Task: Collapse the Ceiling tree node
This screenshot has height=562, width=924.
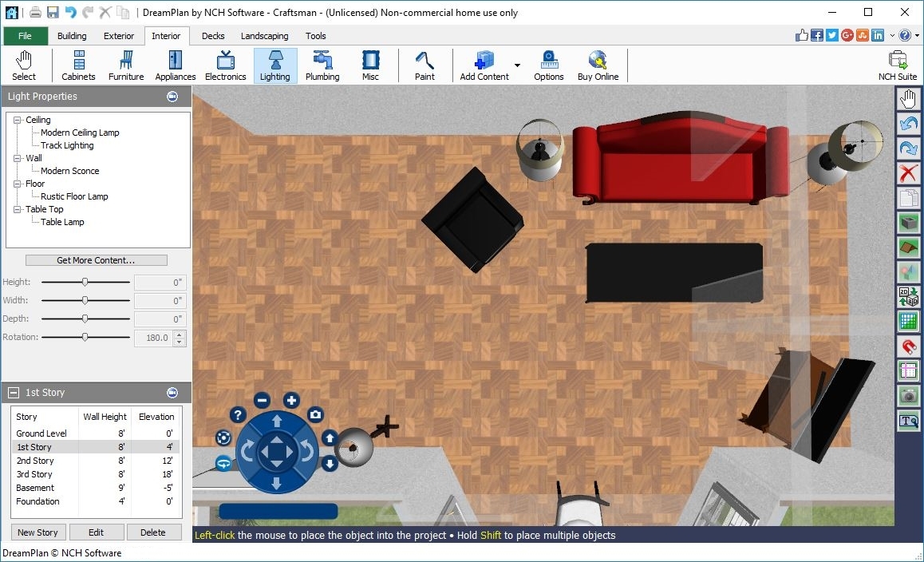Action: (18, 120)
